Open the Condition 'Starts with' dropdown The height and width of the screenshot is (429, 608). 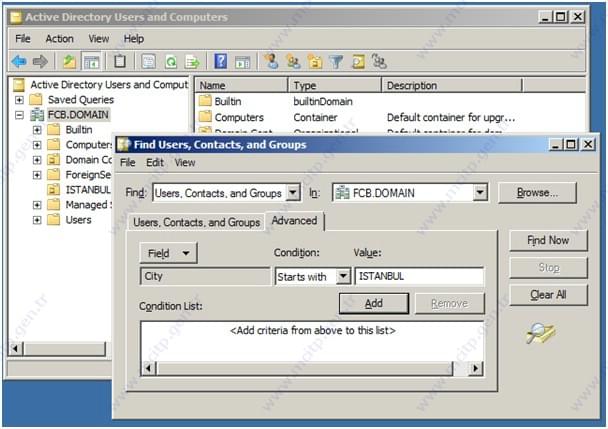343,277
